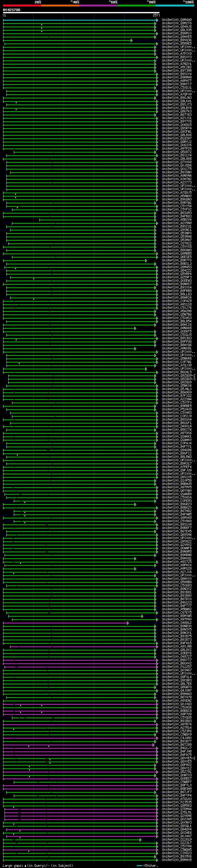Click the UniRef100_A7NZ01 label

[x=177, y=64]
